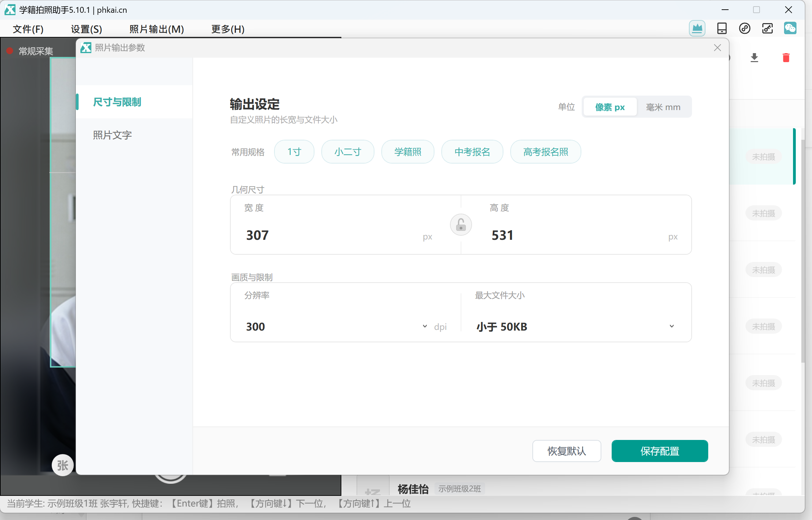Open the 照片输出(M) menu
Viewport: 812px width, 520px height.
[x=157, y=29]
